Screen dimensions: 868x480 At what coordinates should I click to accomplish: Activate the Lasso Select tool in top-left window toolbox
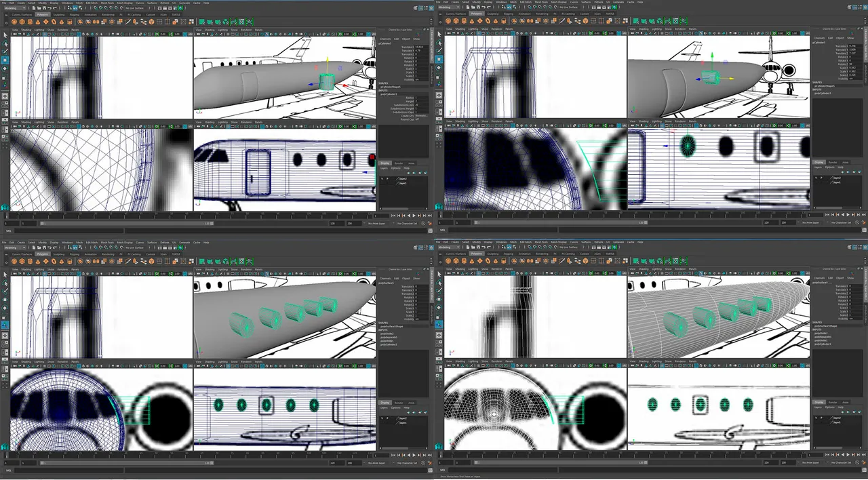(x=5, y=44)
